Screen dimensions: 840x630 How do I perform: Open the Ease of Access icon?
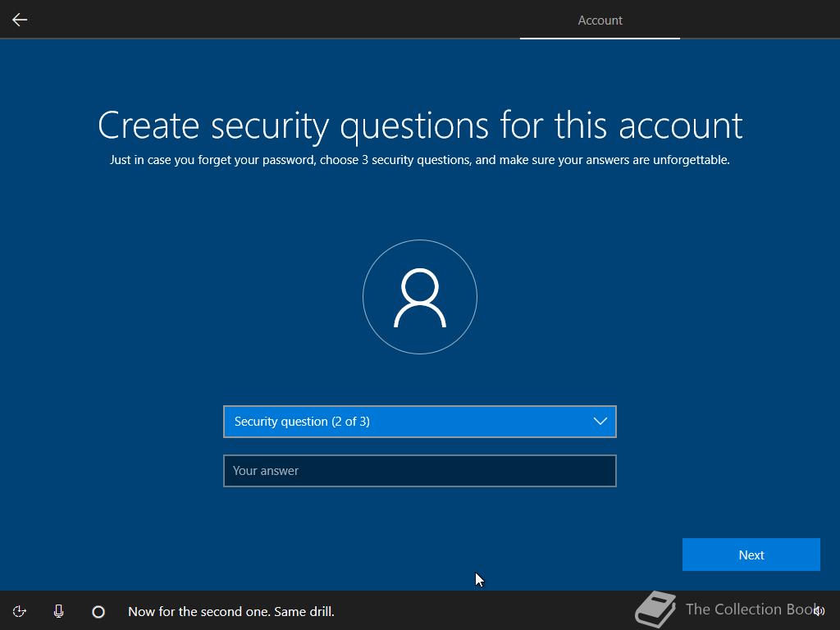[20, 611]
